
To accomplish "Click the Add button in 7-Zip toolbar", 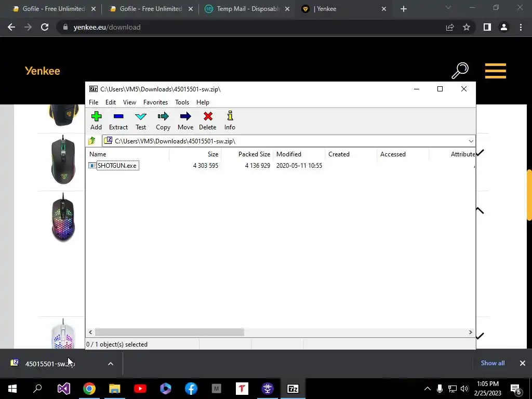I will tap(96, 121).
